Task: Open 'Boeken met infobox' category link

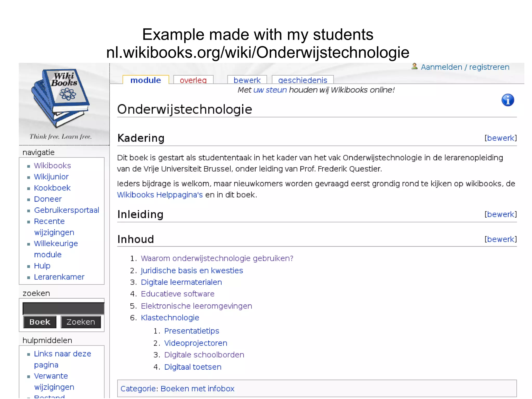Action: click(197, 389)
